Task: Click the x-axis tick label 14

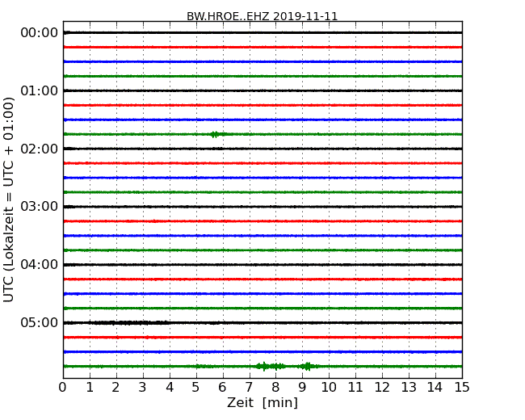Action: coord(435,388)
